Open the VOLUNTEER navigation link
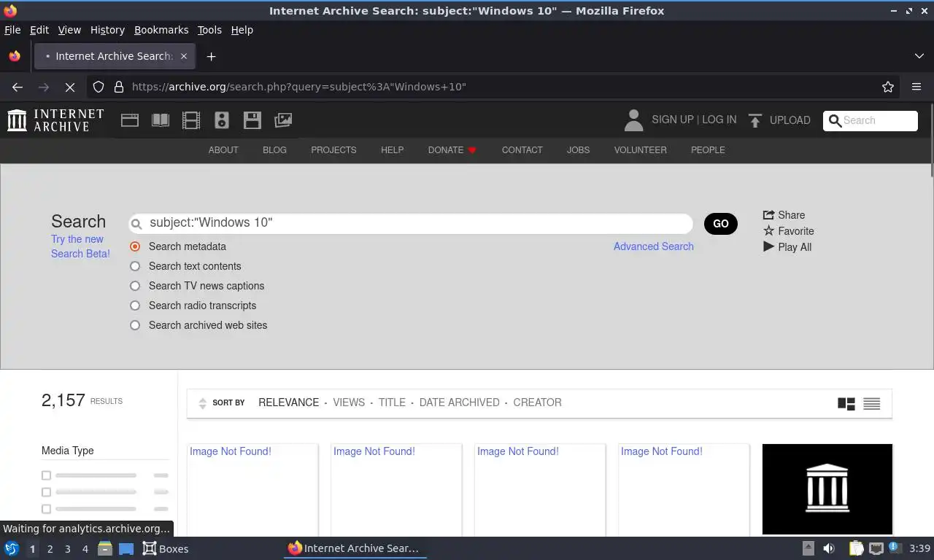Screen dimensions: 934x560 click(x=640, y=150)
